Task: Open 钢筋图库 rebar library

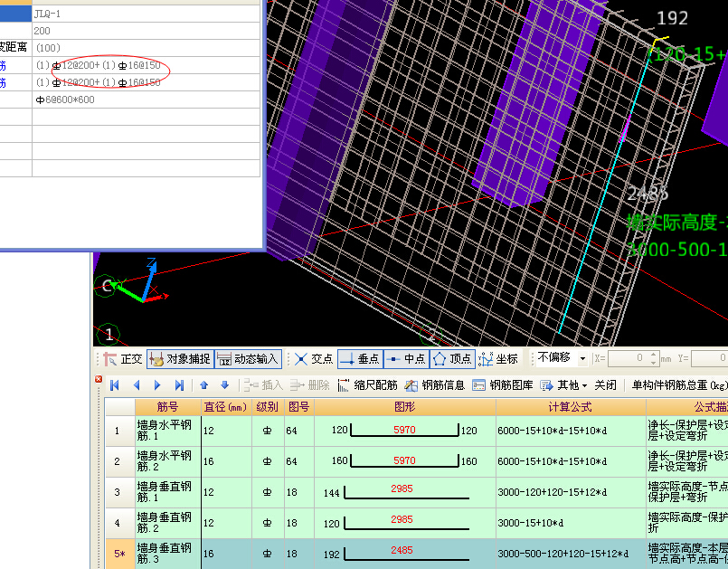Action: [x=502, y=385]
